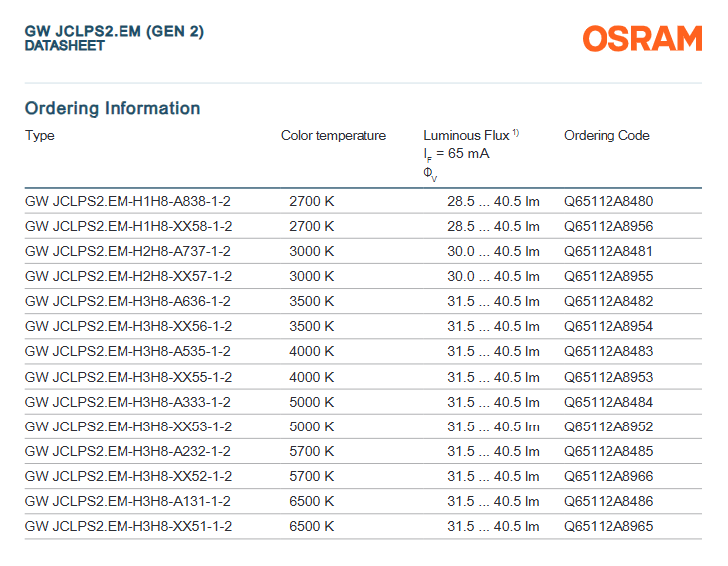This screenshot has width=728, height=566.
Task: Click ordering code Q65112A8482
Action: 608,301
